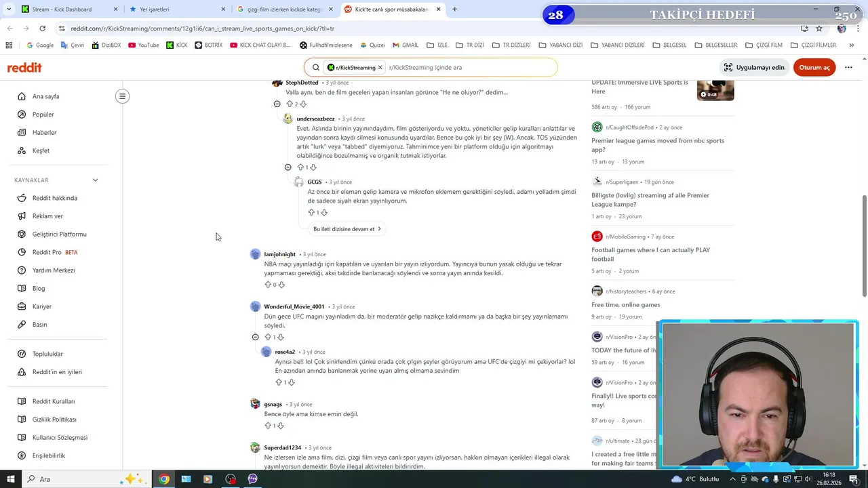Open the BELGESELLER bookmark folder
Viewport: 868px width, 488px height.
click(715, 45)
